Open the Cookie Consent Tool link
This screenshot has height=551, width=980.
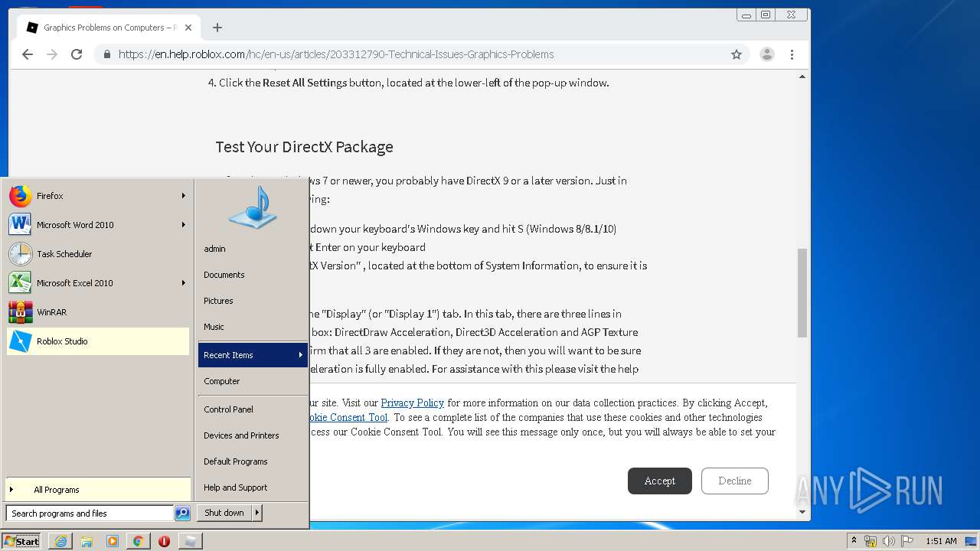point(347,417)
